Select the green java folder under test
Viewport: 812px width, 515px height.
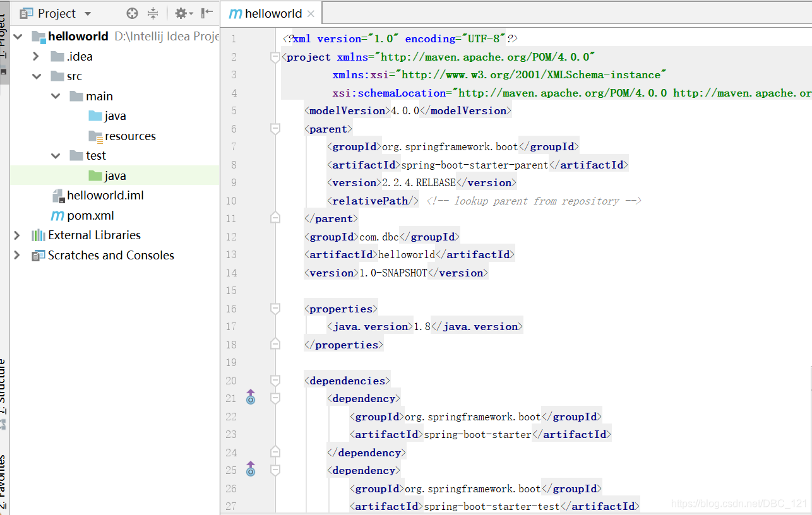coord(116,175)
